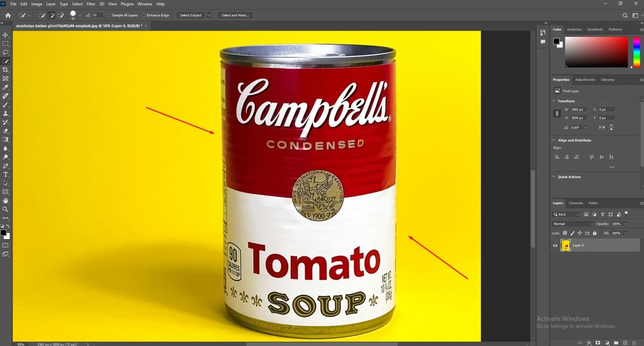Select the Pen tool
This screenshot has width=644, height=346.
click(6, 166)
